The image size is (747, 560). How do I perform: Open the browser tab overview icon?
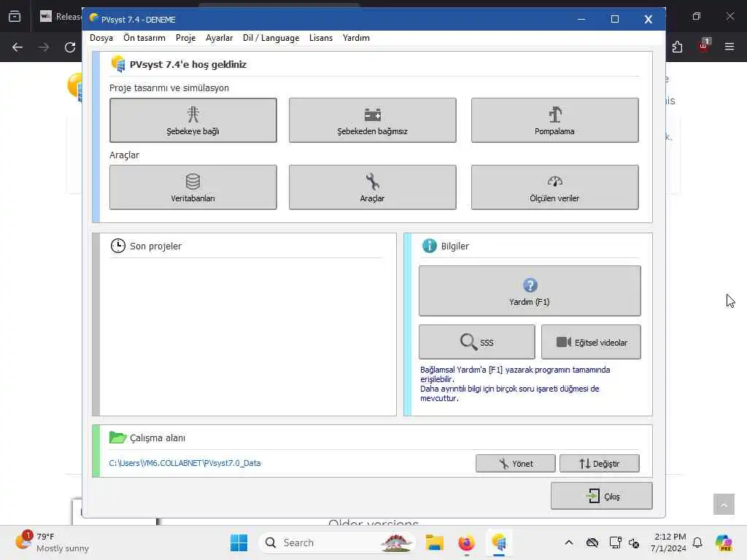(15, 16)
